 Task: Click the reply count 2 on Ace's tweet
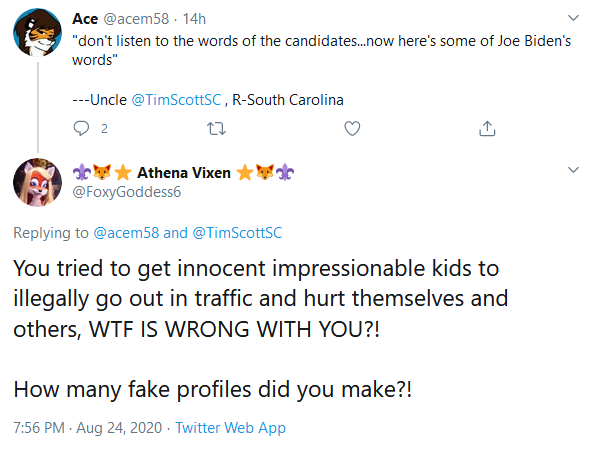(x=104, y=129)
